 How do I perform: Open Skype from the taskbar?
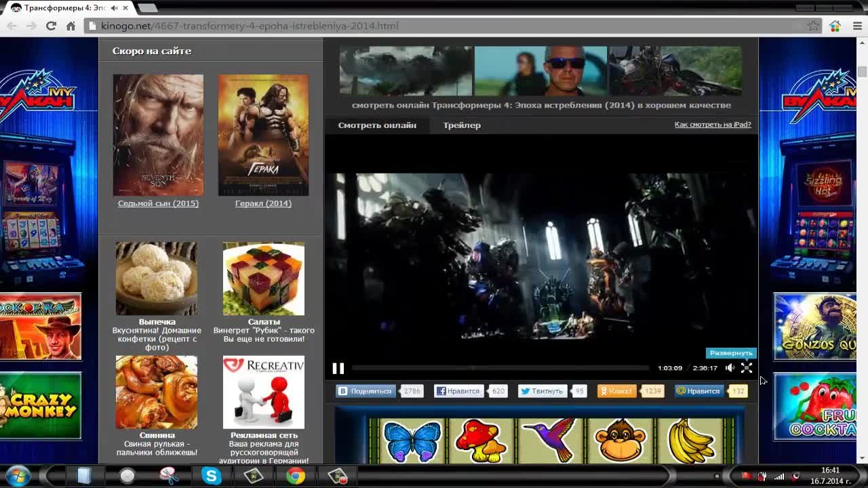pyautogui.click(x=212, y=476)
